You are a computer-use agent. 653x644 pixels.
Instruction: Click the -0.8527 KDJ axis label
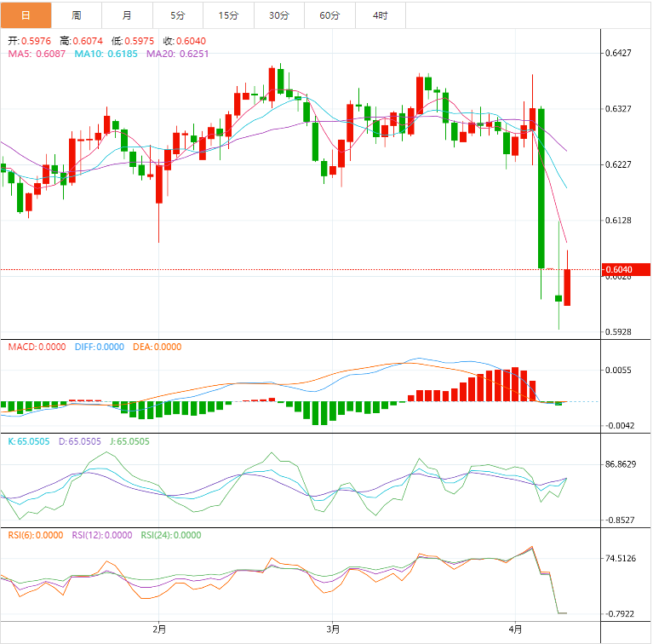click(619, 520)
